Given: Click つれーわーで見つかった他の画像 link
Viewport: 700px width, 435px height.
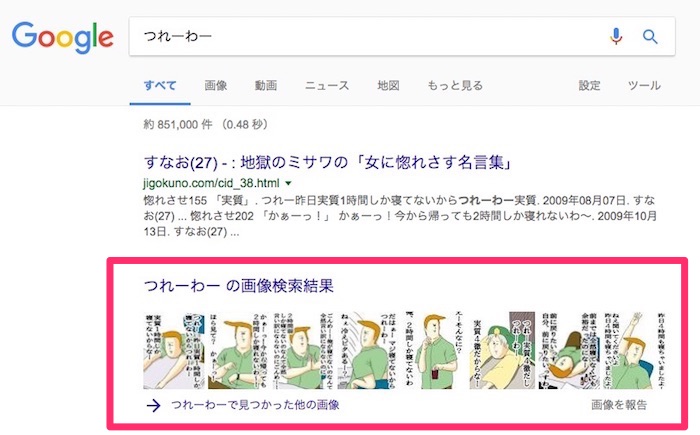Looking at the screenshot, I should pyautogui.click(x=255, y=405).
